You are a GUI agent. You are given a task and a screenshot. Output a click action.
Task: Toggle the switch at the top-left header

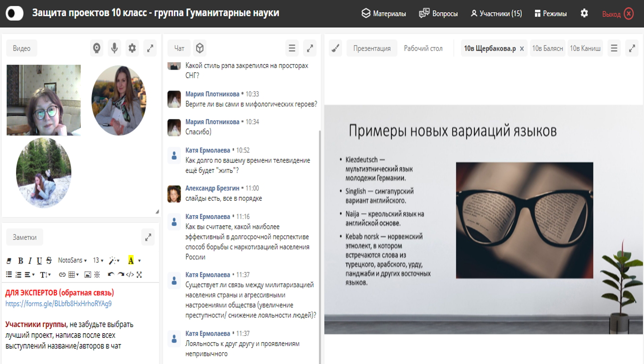pyautogui.click(x=15, y=13)
